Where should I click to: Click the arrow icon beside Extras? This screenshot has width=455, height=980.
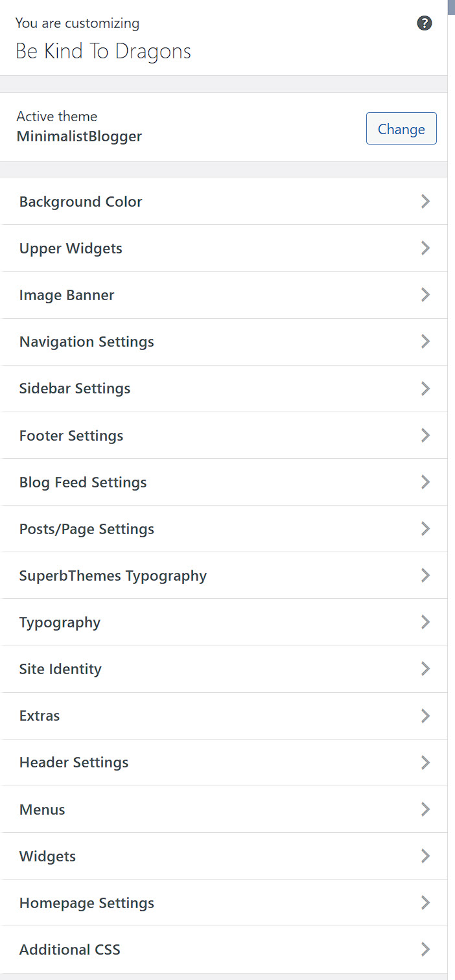[x=425, y=716]
